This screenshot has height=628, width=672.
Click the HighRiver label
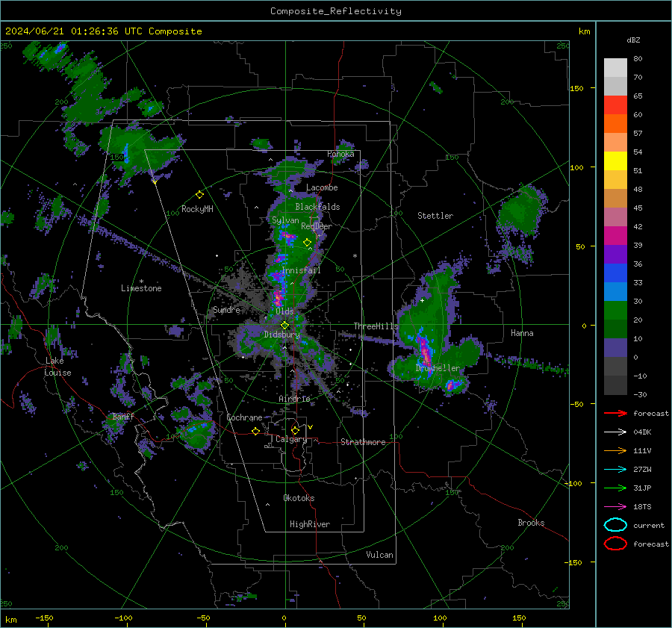coord(309,524)
